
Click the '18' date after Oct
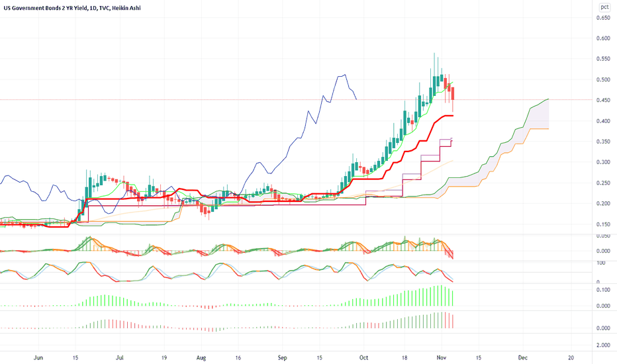click(x=404, y=357)
